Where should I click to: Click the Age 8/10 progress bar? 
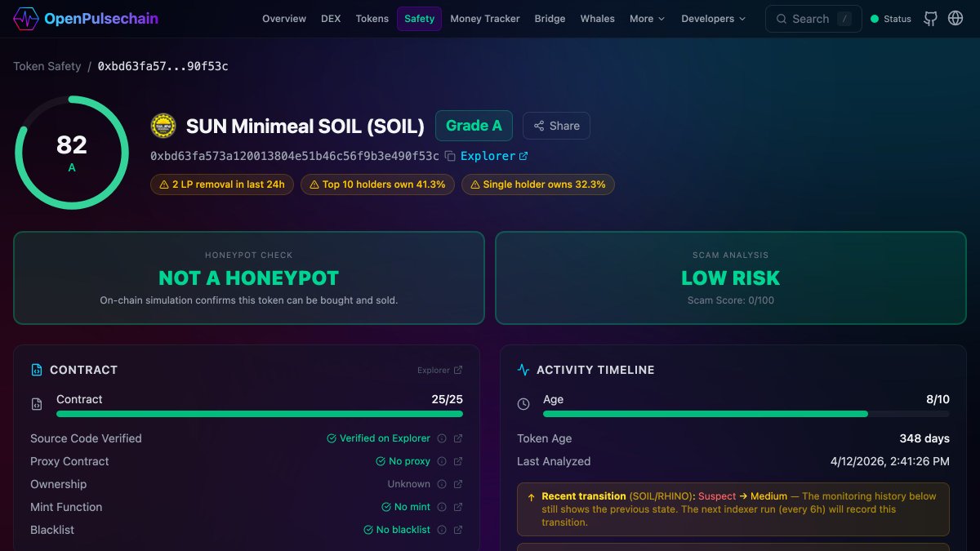pyautogui.click(x=746, y=414)
